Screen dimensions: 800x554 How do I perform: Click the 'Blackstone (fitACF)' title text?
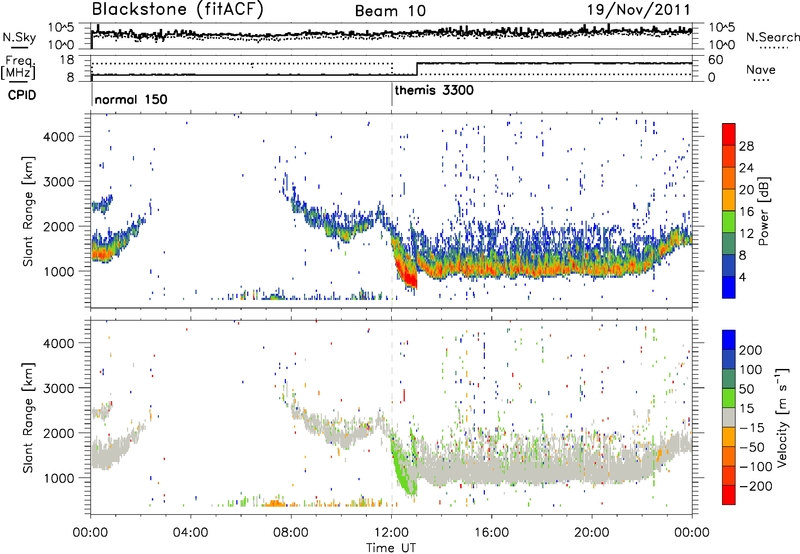click(x=177, y=10)
